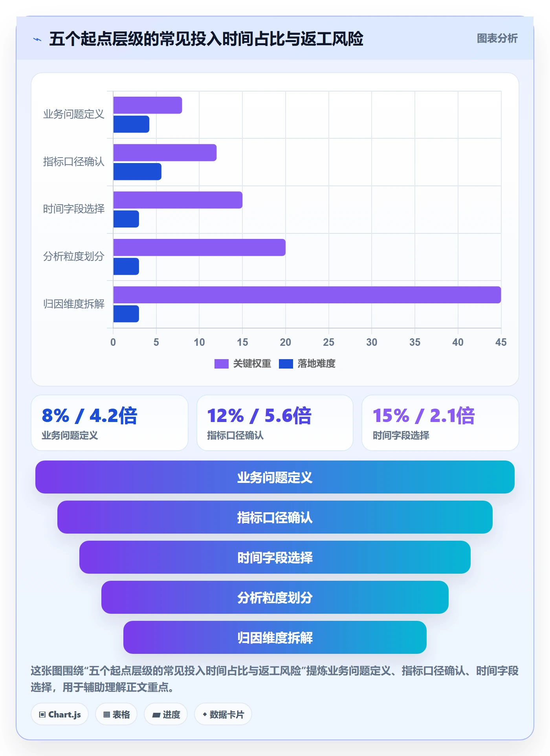Click the 指标口径确认 chart axis label
This screenshot has height=756, width=550.
click(73, 162)
